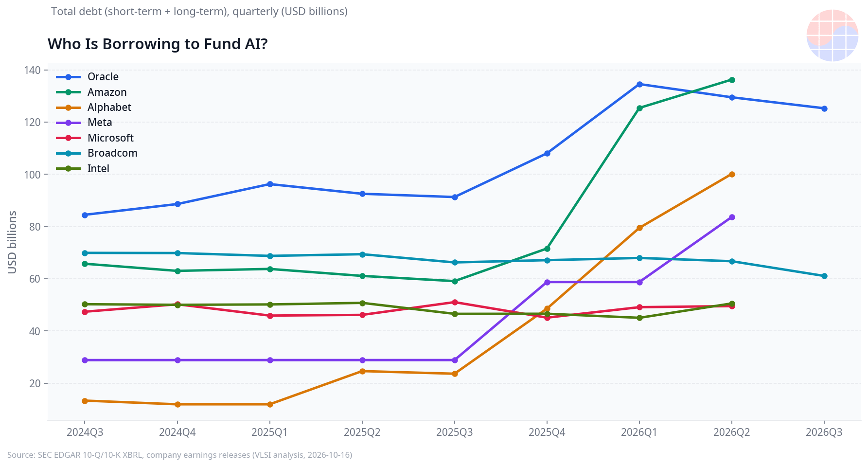The image size is (868, 467).
Task: Click Oracle's 2026Q3 data point
Action: click(x=824, y=108)
